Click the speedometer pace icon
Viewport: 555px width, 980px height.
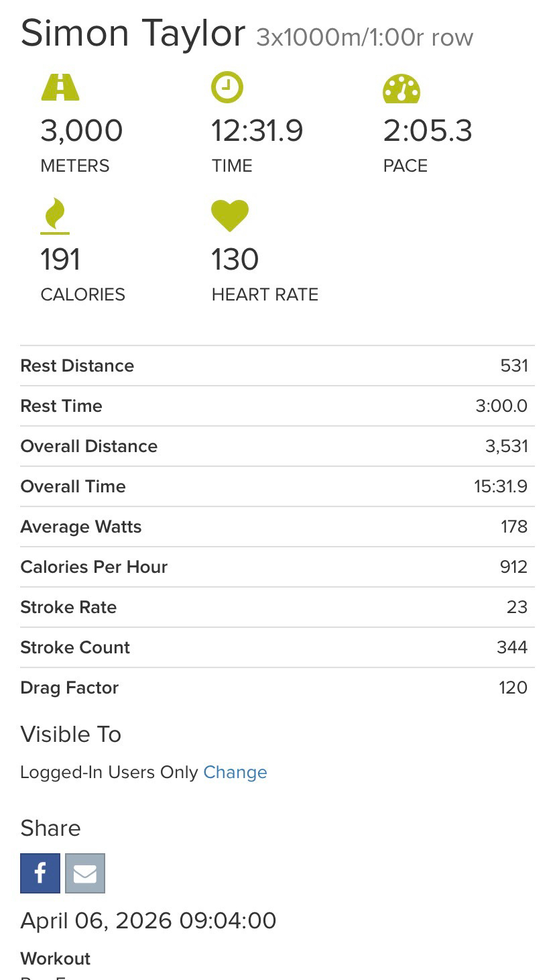(x=402, y=89)
